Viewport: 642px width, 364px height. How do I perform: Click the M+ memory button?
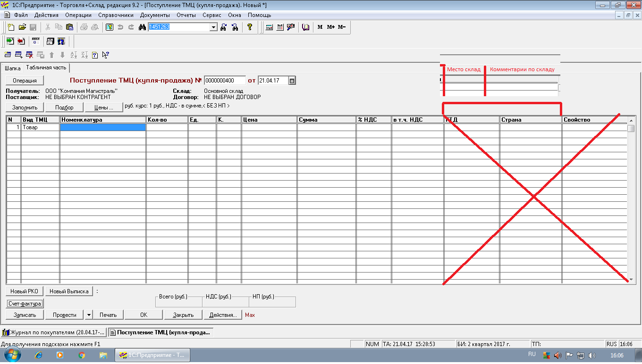click(x=330, y=27)
